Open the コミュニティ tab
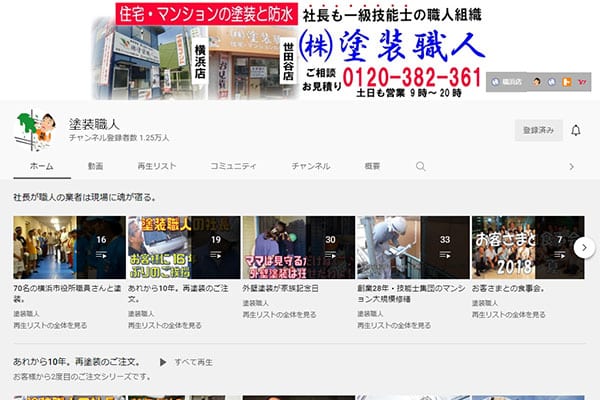Viewport: 600px width, 400px height. pos(233,166)
